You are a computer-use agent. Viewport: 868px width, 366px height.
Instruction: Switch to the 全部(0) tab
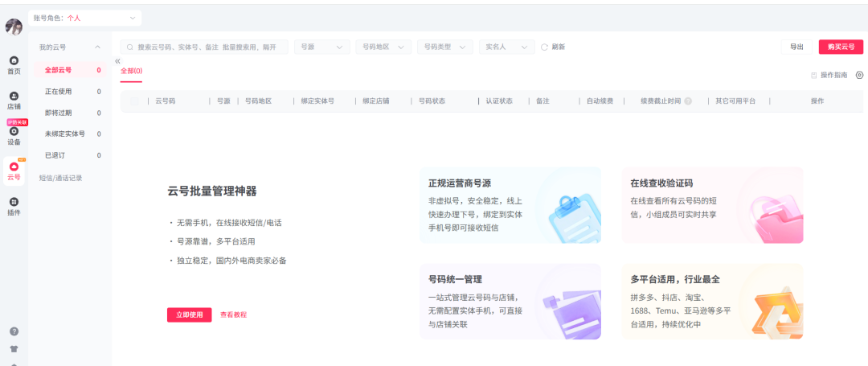(x=131, y=71)
